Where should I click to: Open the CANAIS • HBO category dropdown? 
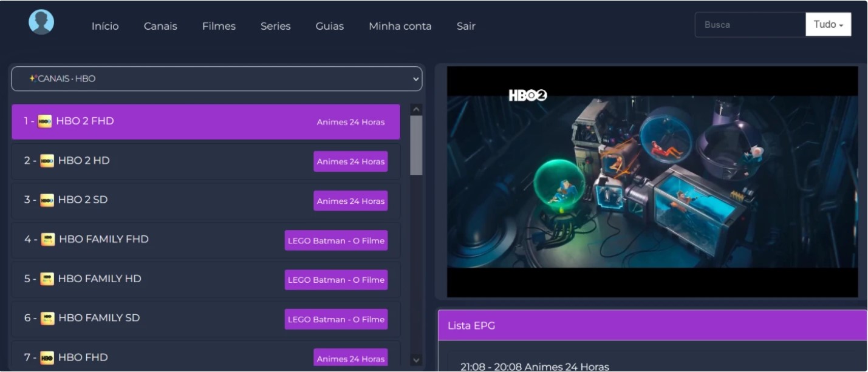point(217,79)
